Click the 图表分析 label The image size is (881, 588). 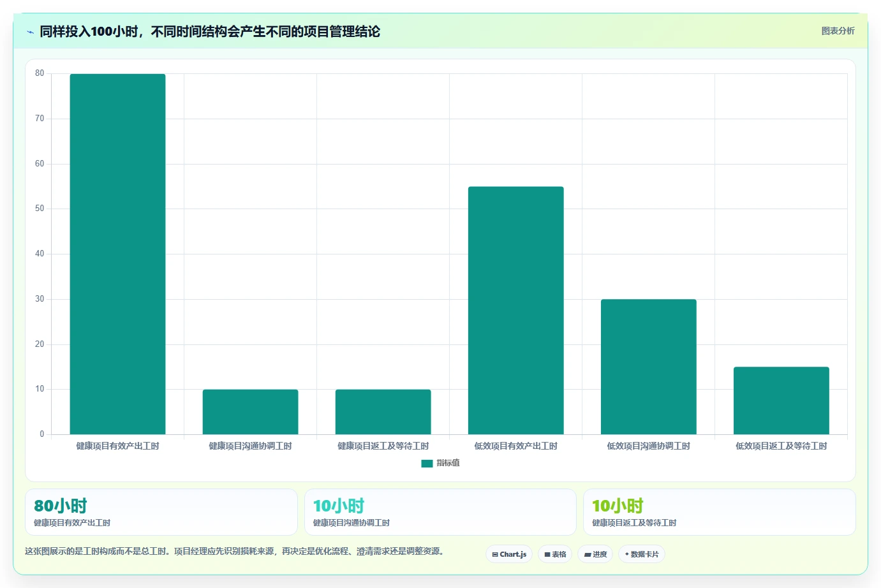(x=838, y=31)
